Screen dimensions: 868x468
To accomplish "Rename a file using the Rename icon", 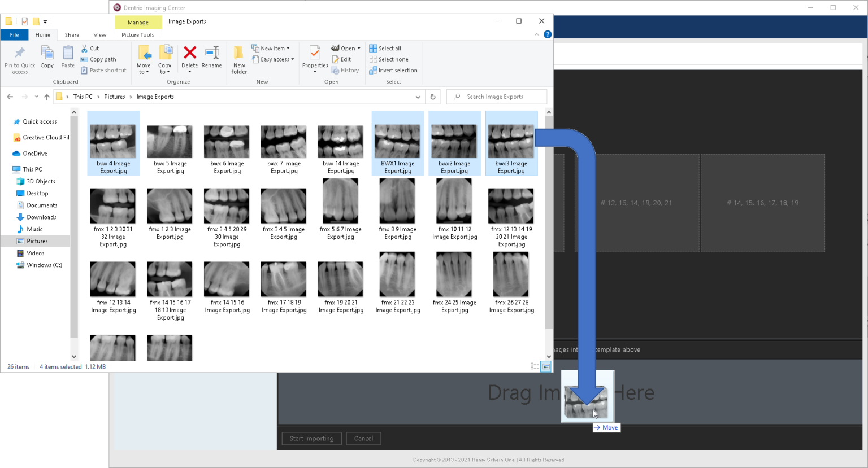I will [212, 59].
